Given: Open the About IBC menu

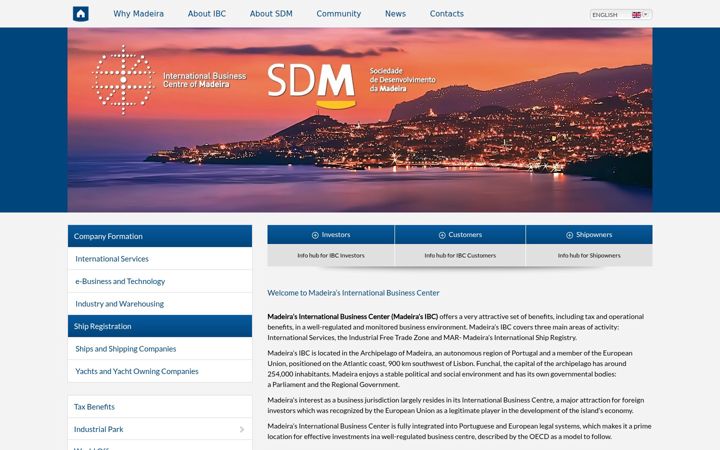Looking at the screenshot, I should click(x=207, y=14).
